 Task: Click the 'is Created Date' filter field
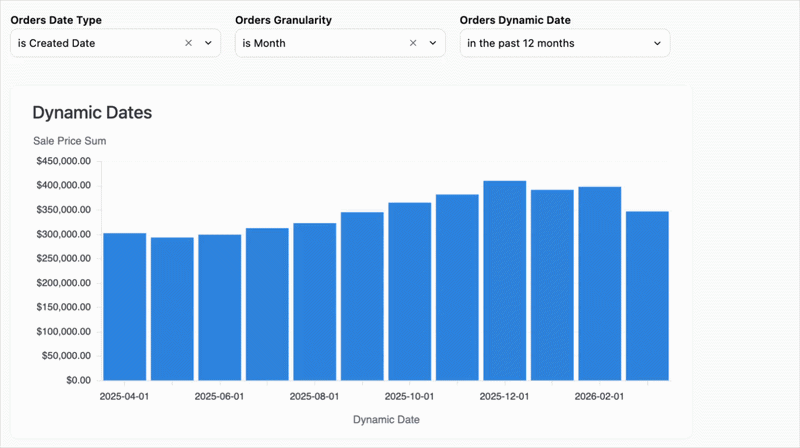pyautogui.click(x=115, y=43)
